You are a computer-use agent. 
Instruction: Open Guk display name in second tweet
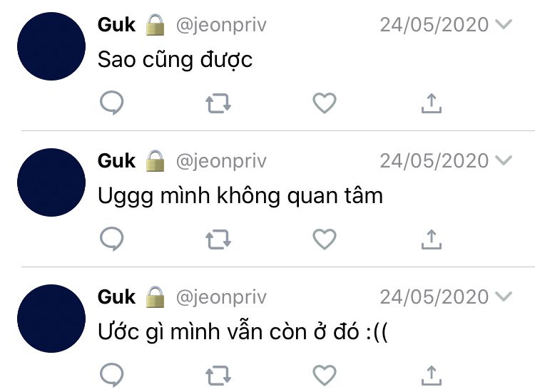[x=116, y=160]
